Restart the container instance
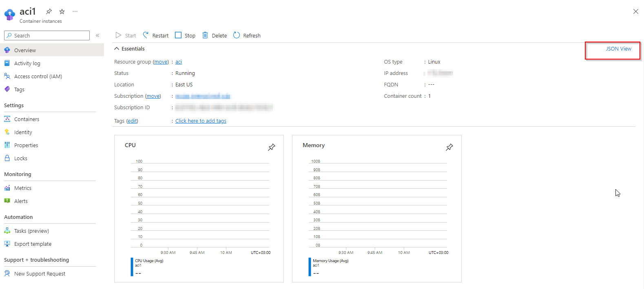This screenshot has height=289, width=644. click(155, 35)
